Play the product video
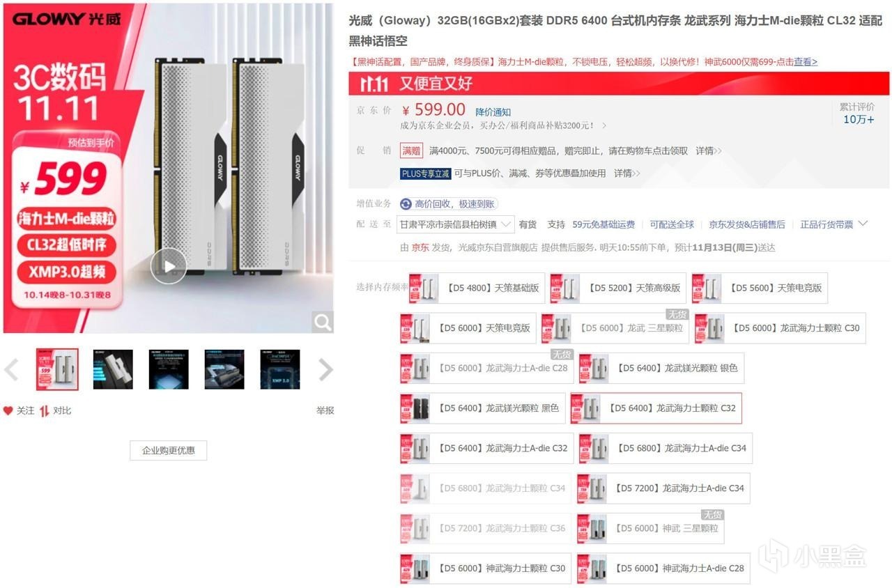 (169, 265)
